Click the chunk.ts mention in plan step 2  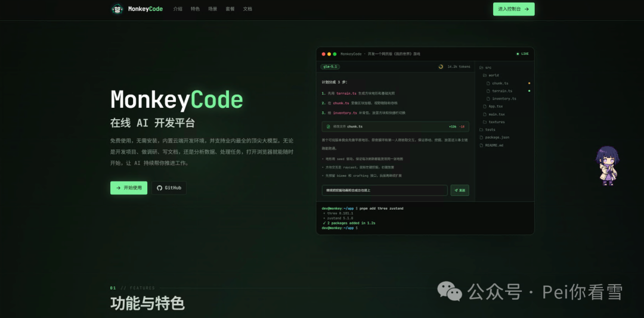pos(341,103)
